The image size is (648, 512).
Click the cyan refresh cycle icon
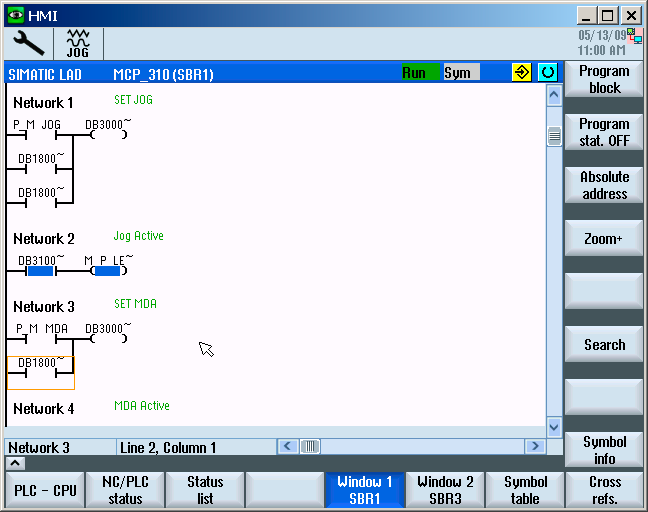[548, 72]
